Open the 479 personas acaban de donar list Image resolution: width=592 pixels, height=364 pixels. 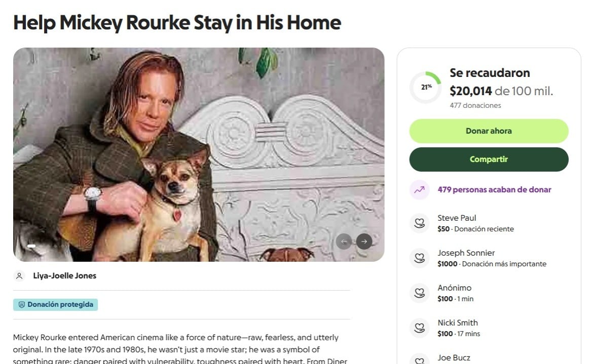pos(493,189)
